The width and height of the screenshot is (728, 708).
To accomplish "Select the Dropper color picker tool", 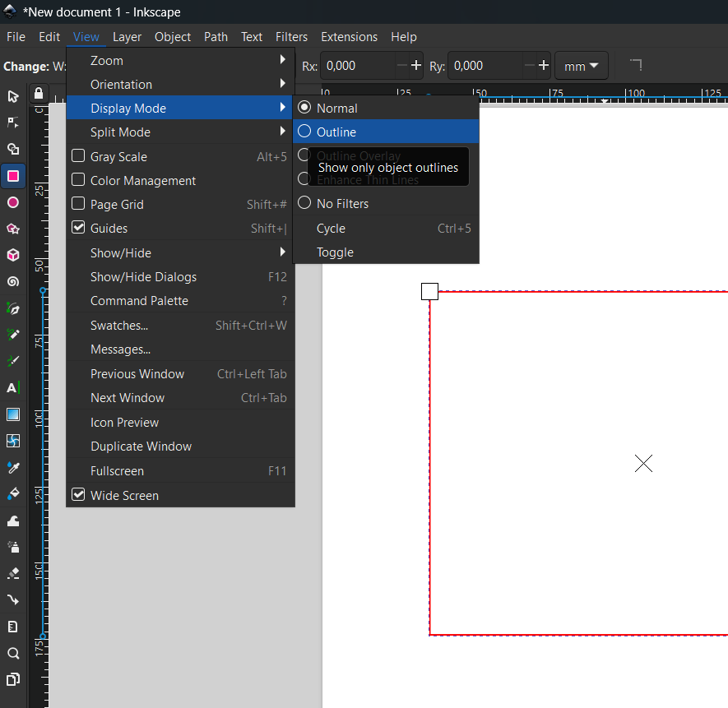I will 13,468.
